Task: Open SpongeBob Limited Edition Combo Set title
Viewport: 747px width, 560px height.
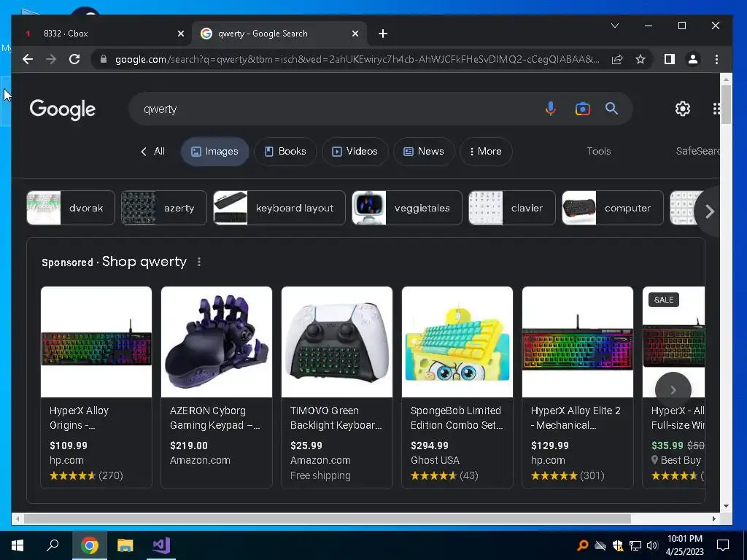Action: 457,418
